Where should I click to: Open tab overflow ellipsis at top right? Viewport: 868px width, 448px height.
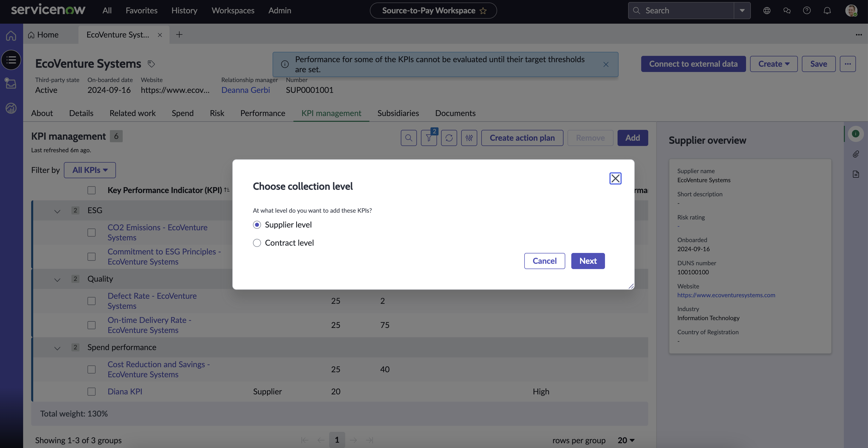click(858, 35)
